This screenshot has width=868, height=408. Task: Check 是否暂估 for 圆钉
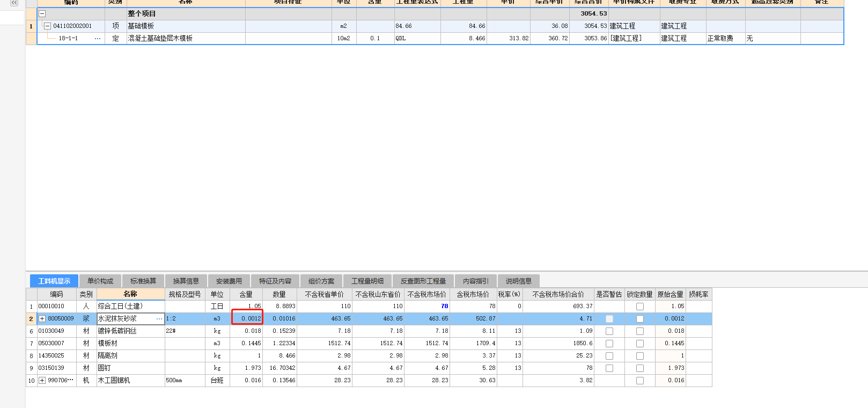[x=609, y=368]
